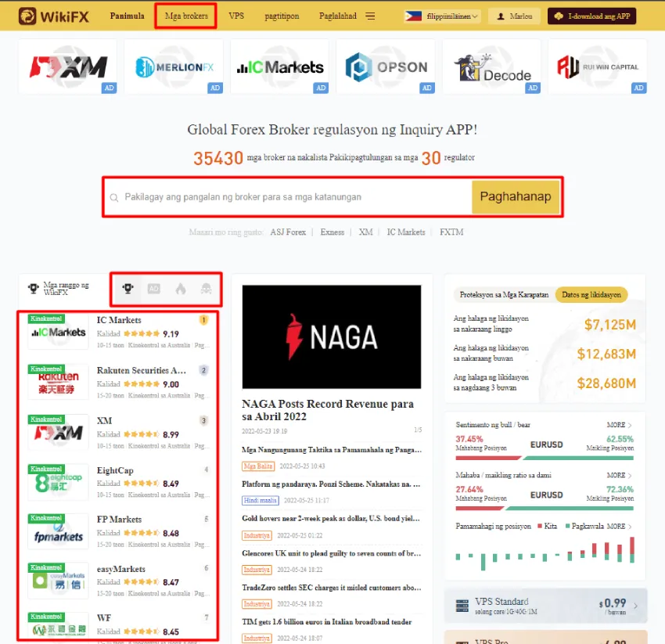This screenshot has height=644, width=665.
Task: Open the hamburger menu icon in navbar
Action: 370,16
